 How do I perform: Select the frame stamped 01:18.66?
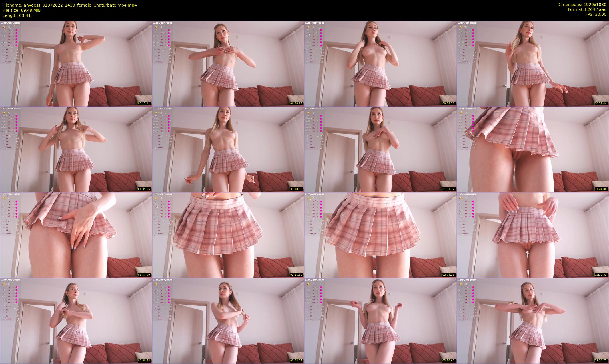[x=228, y=149]
